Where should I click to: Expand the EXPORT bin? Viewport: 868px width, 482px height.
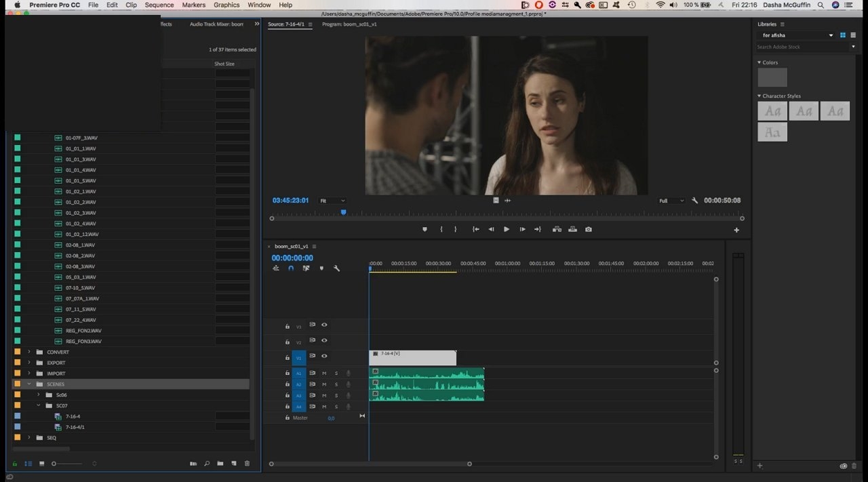tap(28, 363)
